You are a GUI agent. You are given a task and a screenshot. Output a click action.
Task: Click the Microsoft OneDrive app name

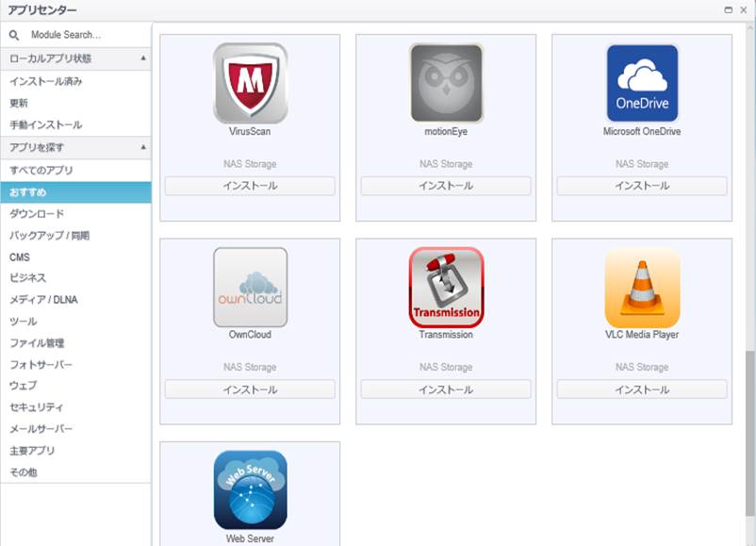[642, 132]
